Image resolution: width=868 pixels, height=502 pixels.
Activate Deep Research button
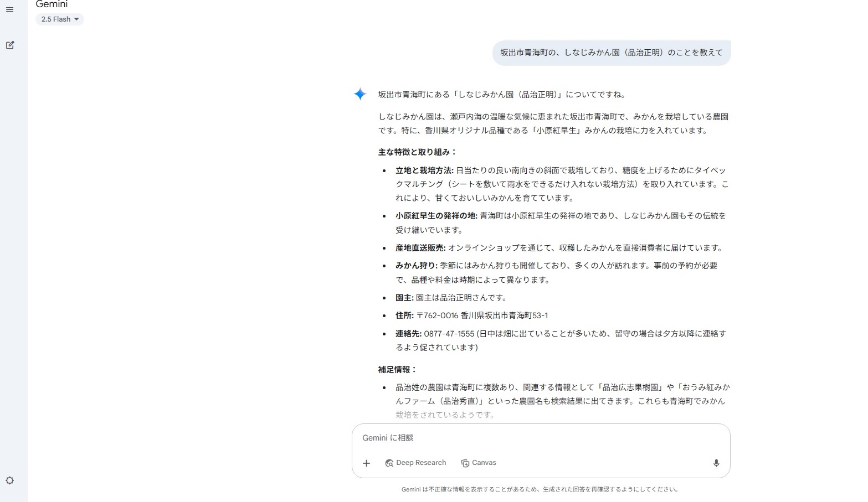pyautogui.click(x=415, y=463)
